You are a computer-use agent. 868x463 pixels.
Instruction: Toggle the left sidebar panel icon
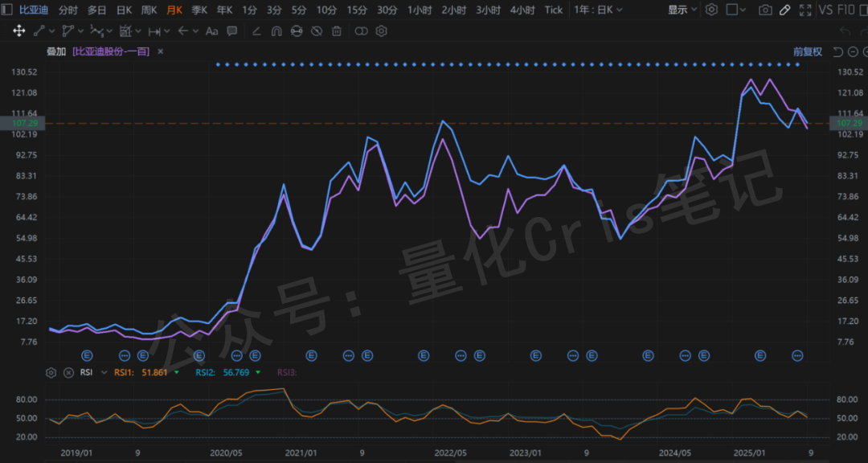pos(7,10)
